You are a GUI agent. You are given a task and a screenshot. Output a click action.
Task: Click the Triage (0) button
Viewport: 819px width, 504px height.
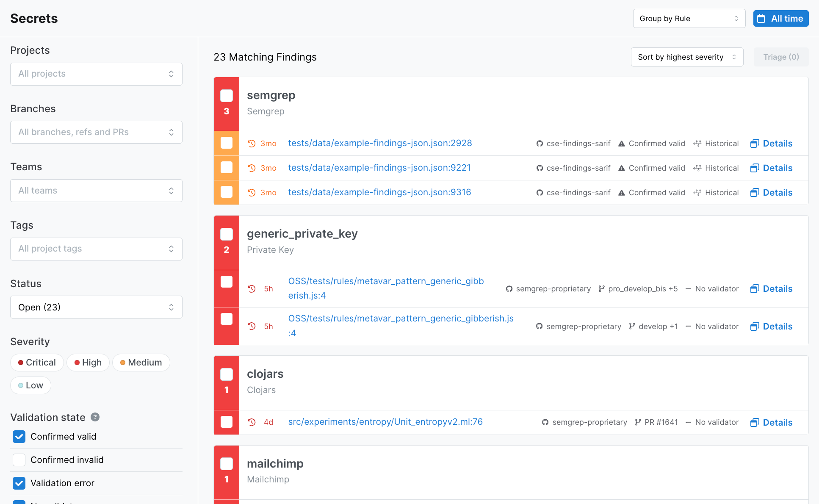coord(781,57)
